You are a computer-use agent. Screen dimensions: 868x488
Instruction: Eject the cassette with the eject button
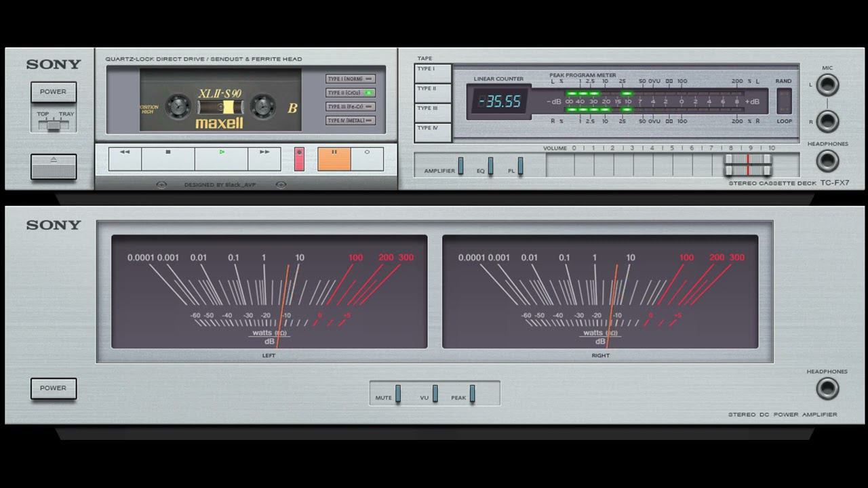click(x=54, y=167)
